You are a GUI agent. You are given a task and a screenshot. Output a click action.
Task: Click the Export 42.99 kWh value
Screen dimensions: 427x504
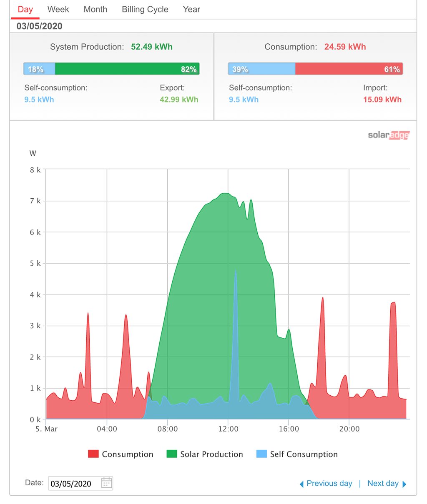click(x=179, y=100)
